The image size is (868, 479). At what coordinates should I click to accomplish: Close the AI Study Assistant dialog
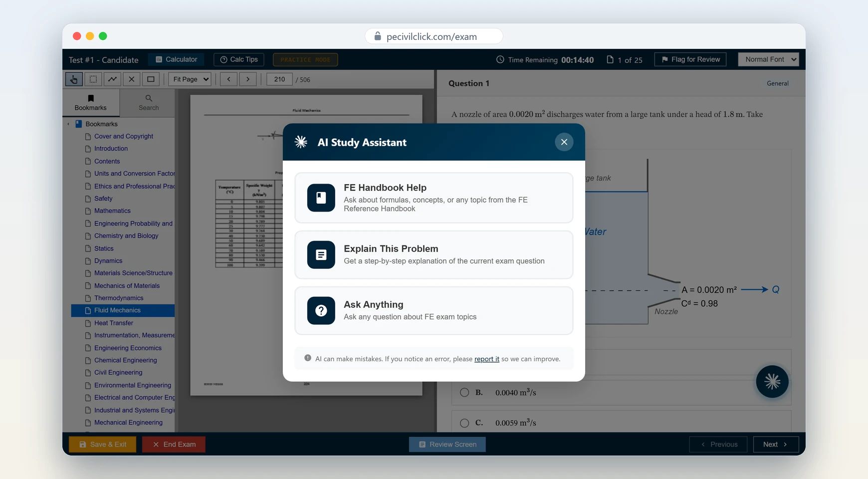coord(564,142)
